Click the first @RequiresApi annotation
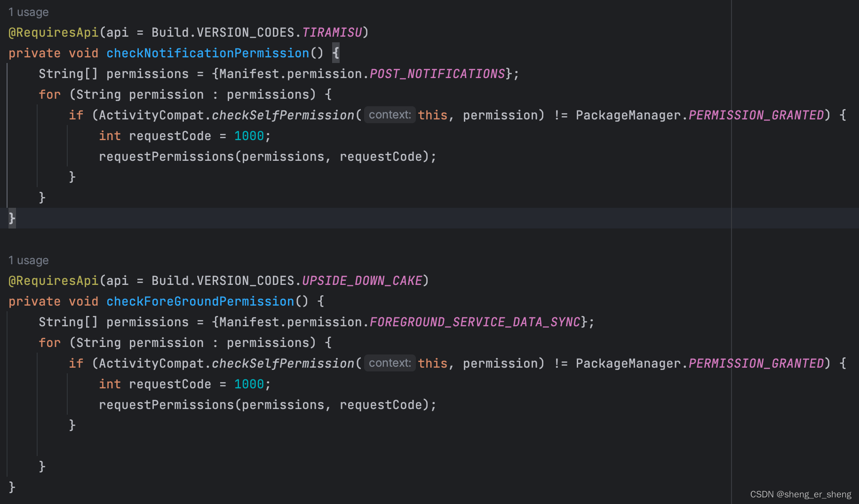 pyautogui.click(x=53, y=32)
